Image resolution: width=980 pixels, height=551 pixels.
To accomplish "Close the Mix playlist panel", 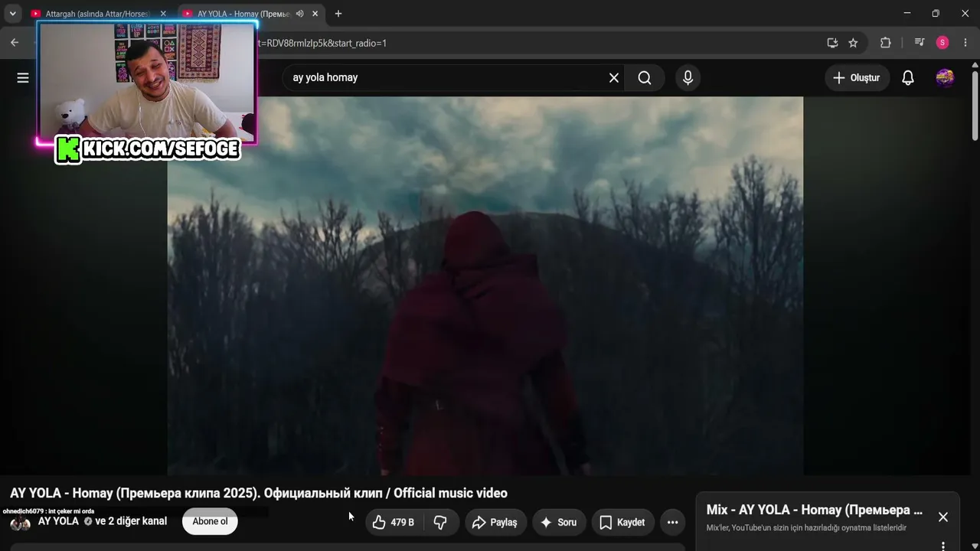I will click(943, 517).
